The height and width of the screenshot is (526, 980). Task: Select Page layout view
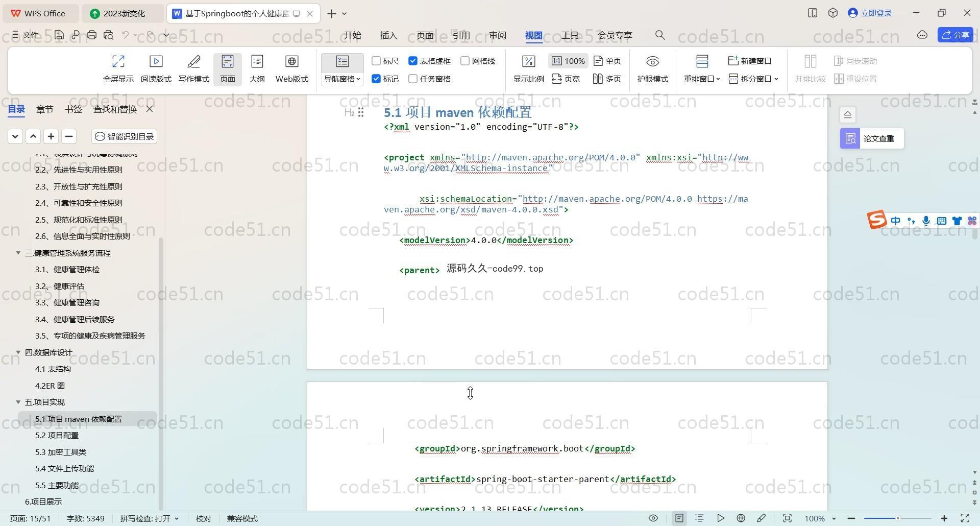tap(227, 69)
